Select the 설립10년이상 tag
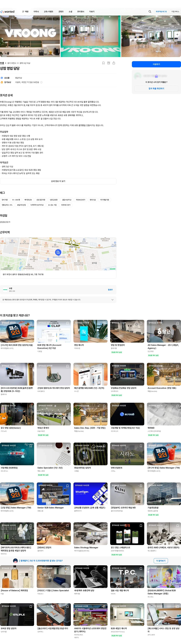 point(67,200)
